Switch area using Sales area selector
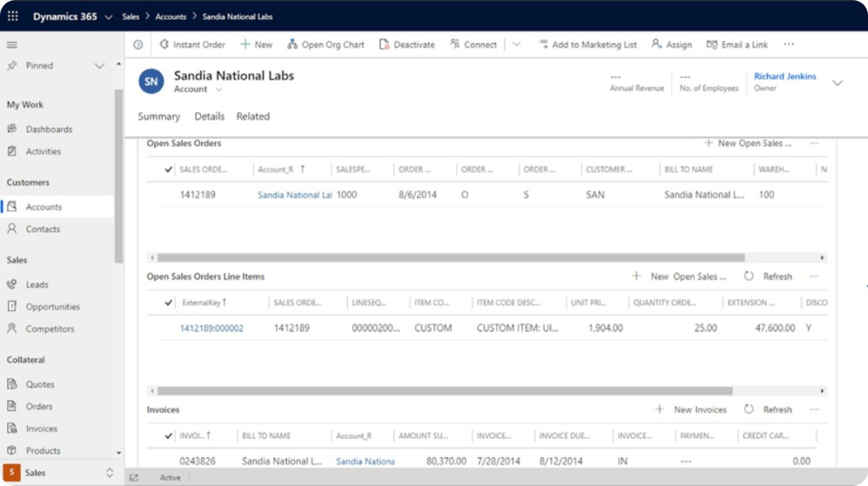 coord(61,473)
